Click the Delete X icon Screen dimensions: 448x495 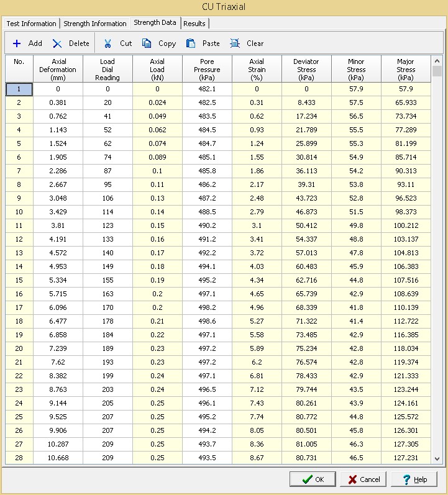tap(57, 43)
